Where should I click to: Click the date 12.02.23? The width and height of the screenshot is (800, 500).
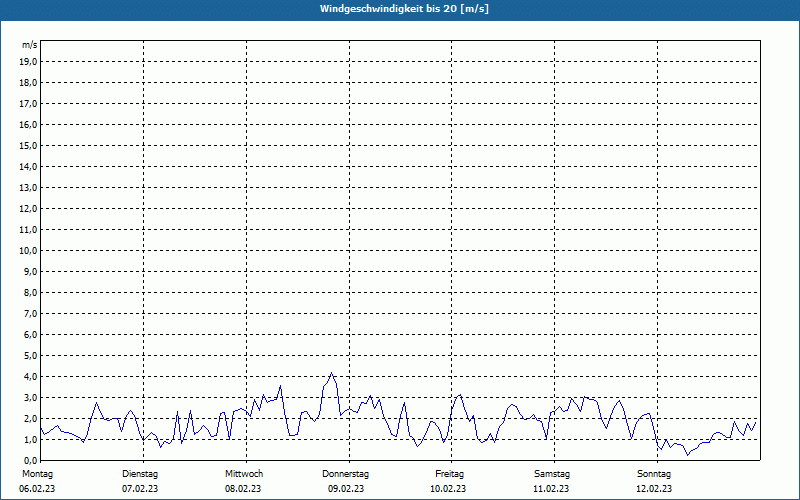(654, 489)
